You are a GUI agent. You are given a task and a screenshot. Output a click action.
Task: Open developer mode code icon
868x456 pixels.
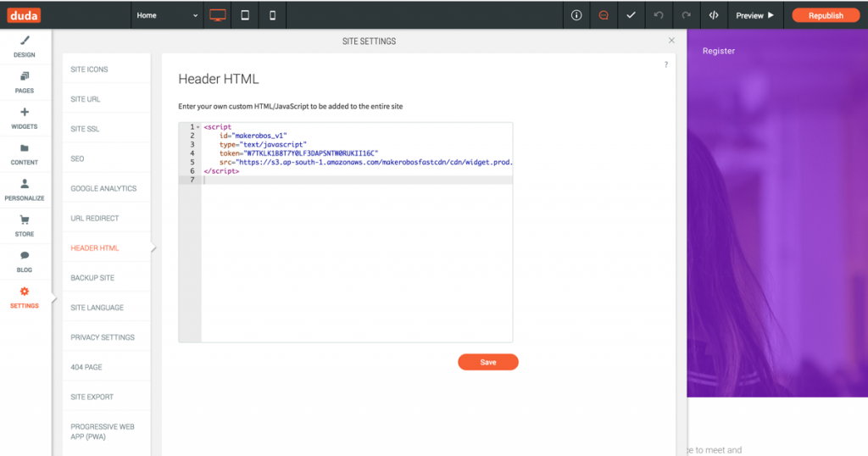[x=714, y=15]
